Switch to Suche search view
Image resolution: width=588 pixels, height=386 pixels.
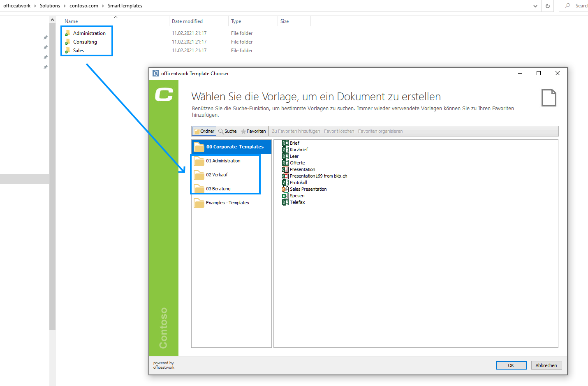(227, 131)
